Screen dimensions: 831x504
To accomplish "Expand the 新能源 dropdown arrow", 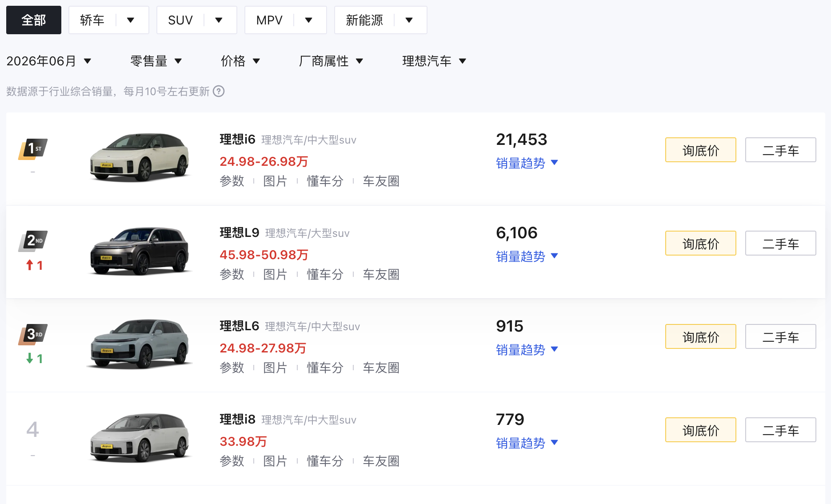I will 409,20.
